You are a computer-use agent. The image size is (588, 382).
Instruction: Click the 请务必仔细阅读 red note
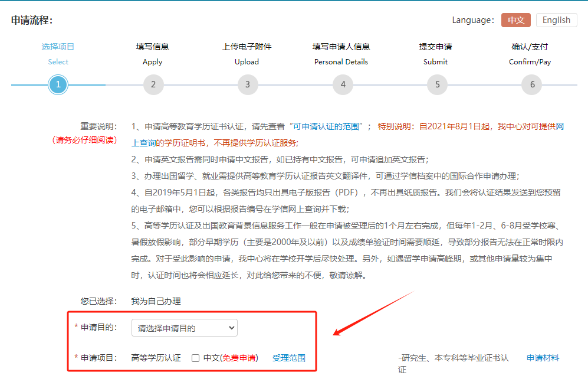click(x=84, y=140)
